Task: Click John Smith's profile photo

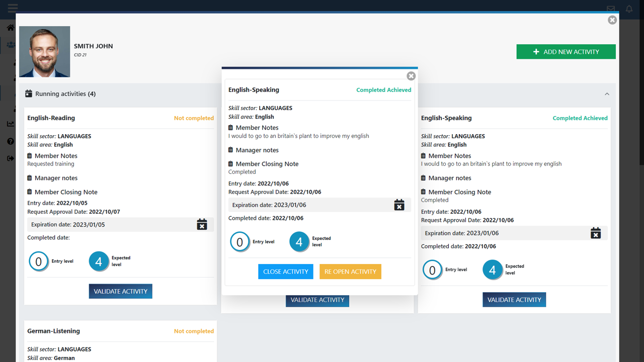Action: pos(45,52)
